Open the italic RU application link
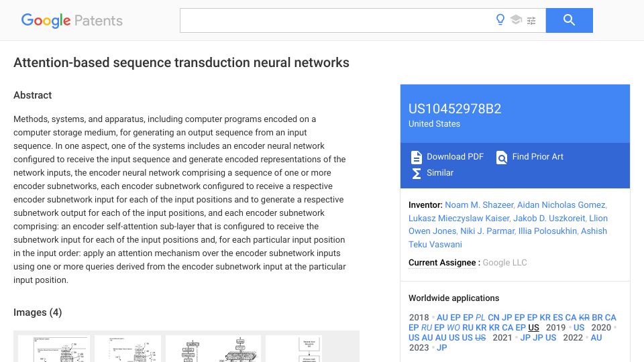 pos(427,328)
